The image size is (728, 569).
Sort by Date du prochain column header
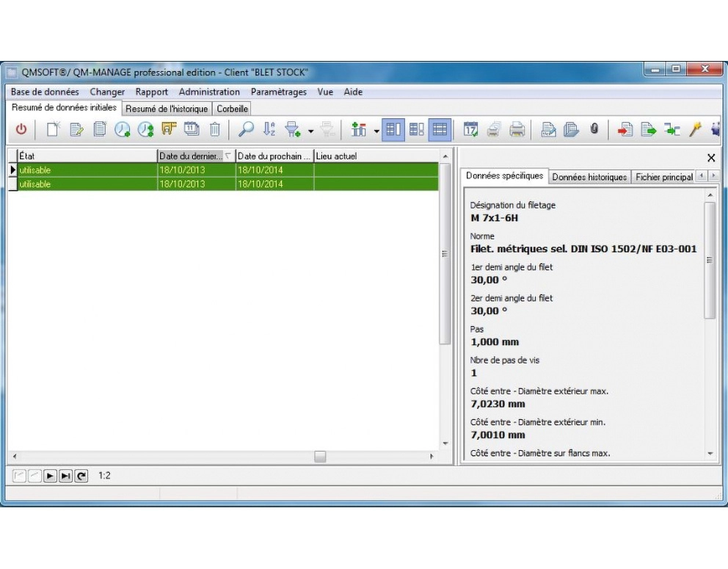click(274, 156)
